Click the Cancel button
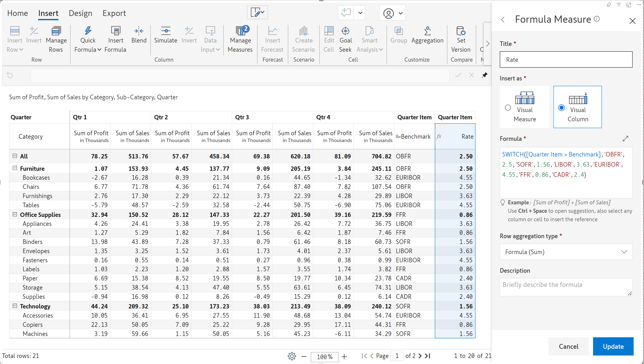 pyautogui.click(x=568, y=346)
